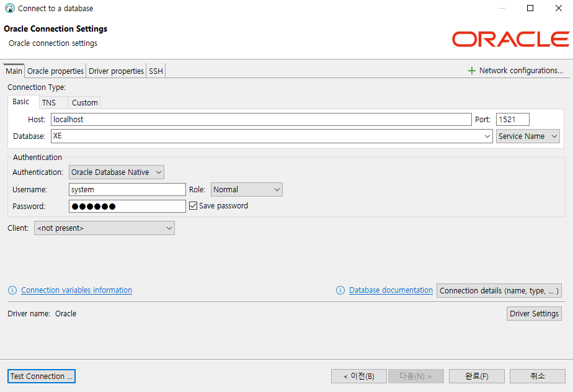Open the Database documentation link
This screenshot has height=392, width=573.
391,290
